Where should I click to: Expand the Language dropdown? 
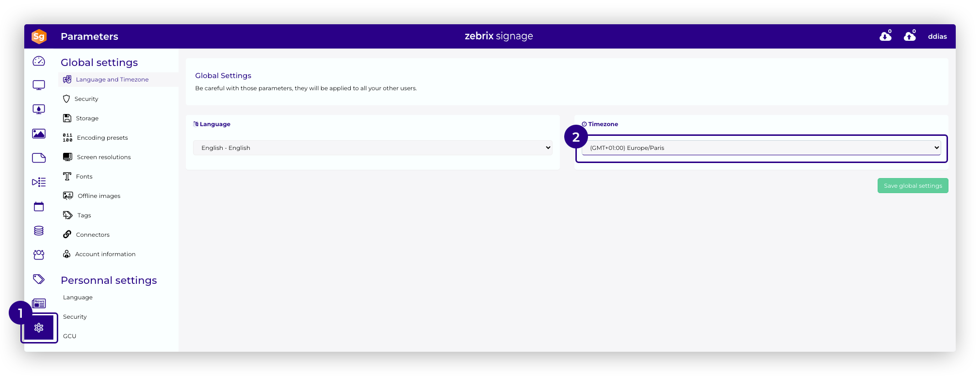click(373, 148)
